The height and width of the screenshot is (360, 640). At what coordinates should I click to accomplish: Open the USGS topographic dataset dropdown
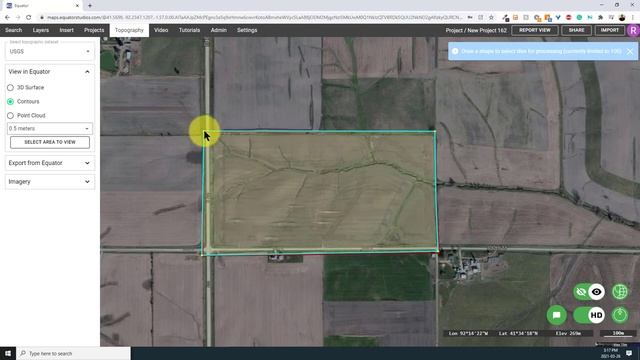[x=50, y=51]
